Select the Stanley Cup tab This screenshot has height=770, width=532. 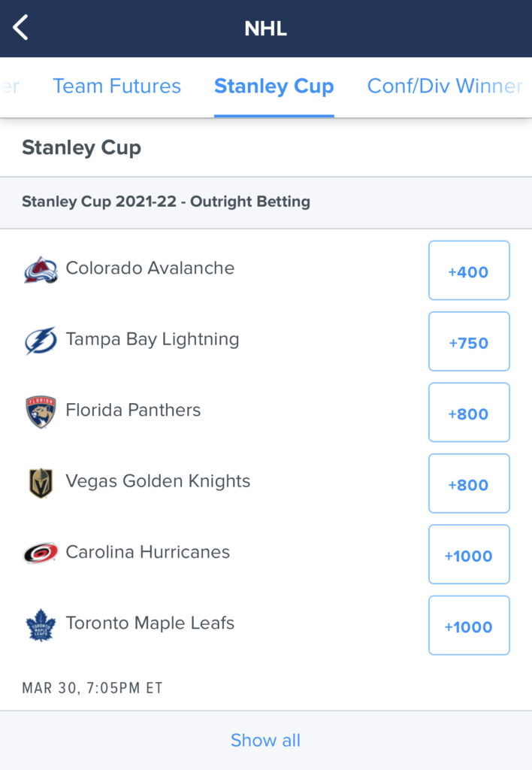click(x=274, y=86)
